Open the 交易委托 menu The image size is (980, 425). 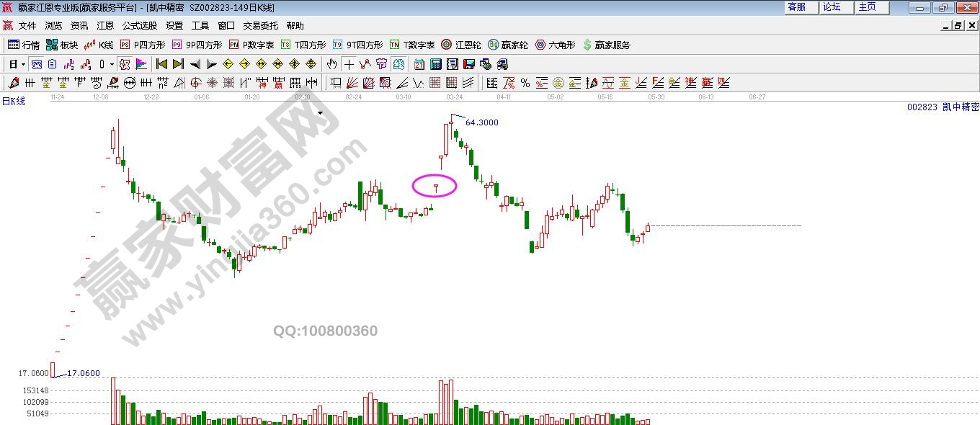[x=260, y=25]
